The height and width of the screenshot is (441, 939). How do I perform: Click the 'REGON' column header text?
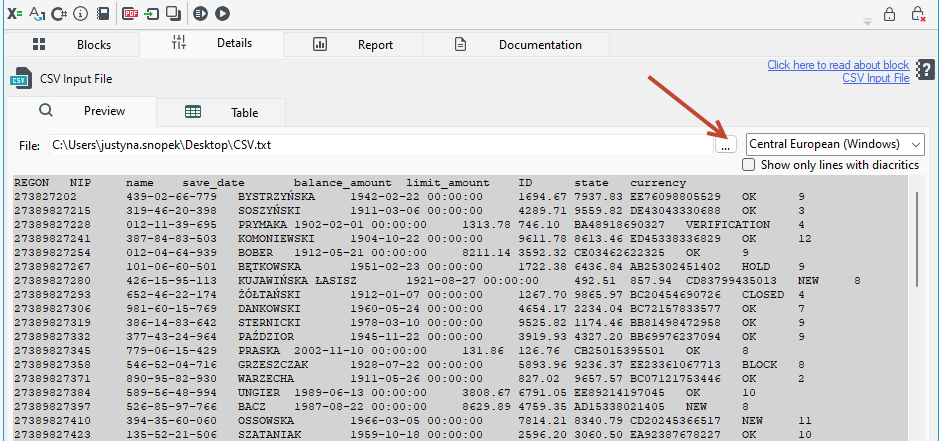(x=32, y=183)
